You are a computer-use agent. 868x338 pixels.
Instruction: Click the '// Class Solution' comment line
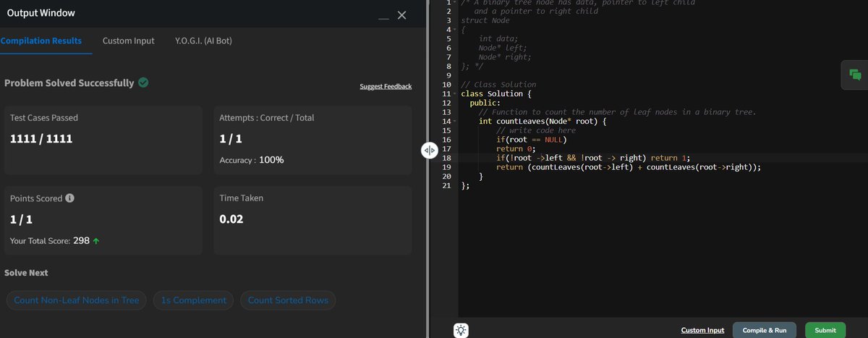tap(498, 85)
